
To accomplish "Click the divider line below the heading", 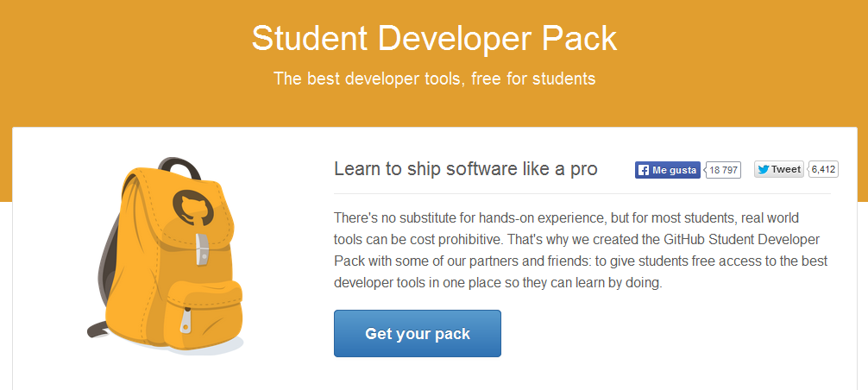I will click(582, 194).
